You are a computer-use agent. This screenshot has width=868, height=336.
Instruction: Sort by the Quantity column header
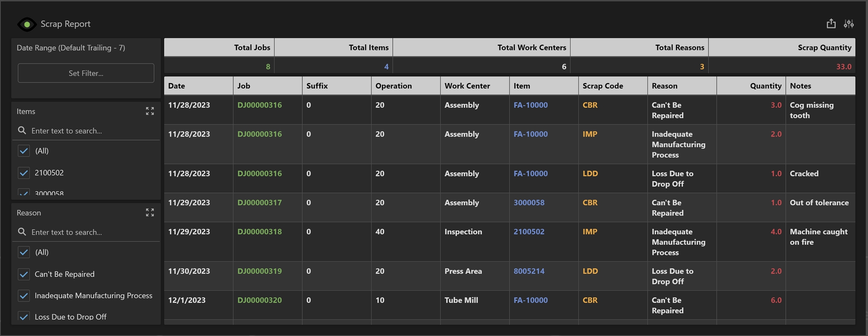point(751,86)
